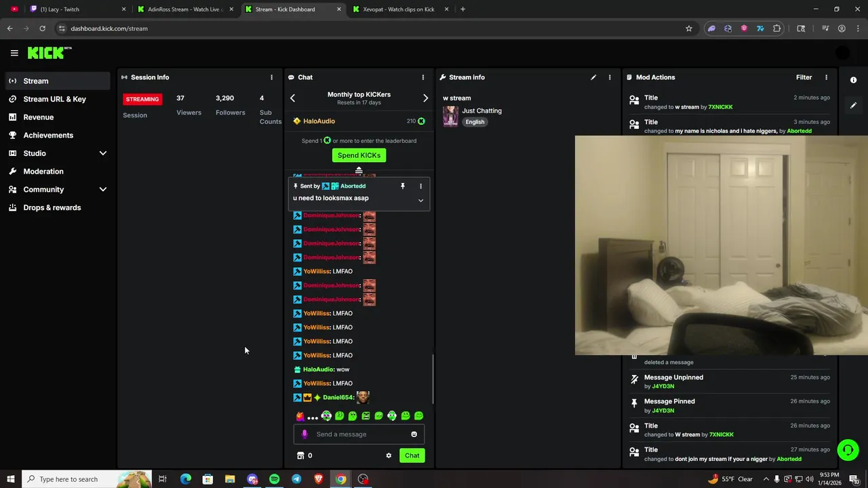Screen dimensions: 868x488
Task: Open the browser extensions puzzle icon
Action: coord(777,28)
